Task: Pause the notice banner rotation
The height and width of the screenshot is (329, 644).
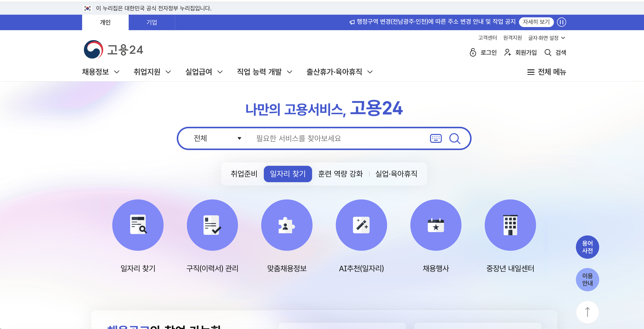Action: (561, 22)
